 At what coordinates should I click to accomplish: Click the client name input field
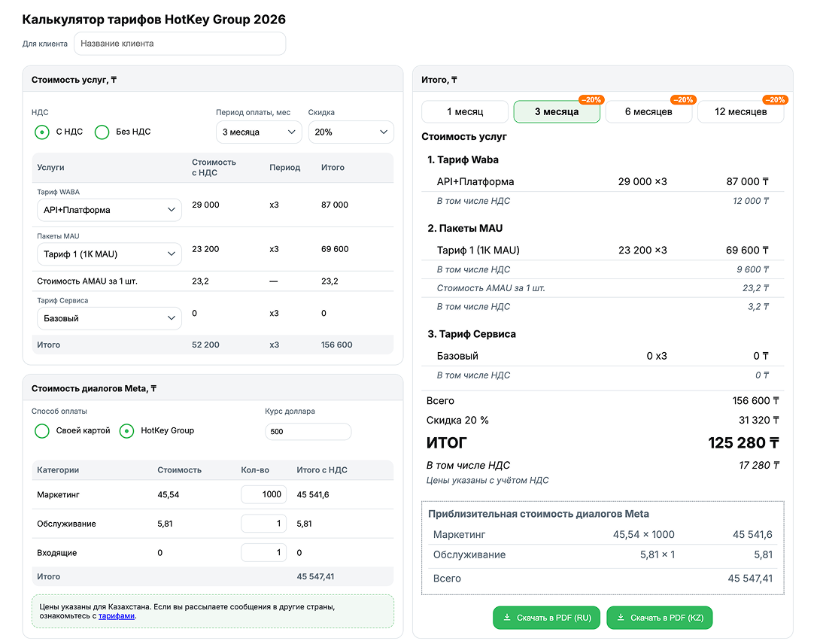(x=179, y=44)
